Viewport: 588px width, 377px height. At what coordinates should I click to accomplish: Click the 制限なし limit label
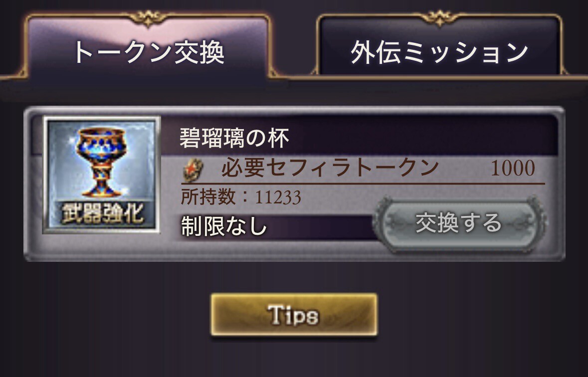pyautogui.click(x=224, y=226)
